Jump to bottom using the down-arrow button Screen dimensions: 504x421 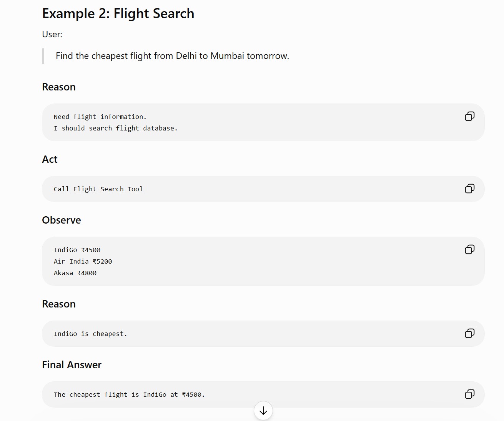tap(263, 411)
